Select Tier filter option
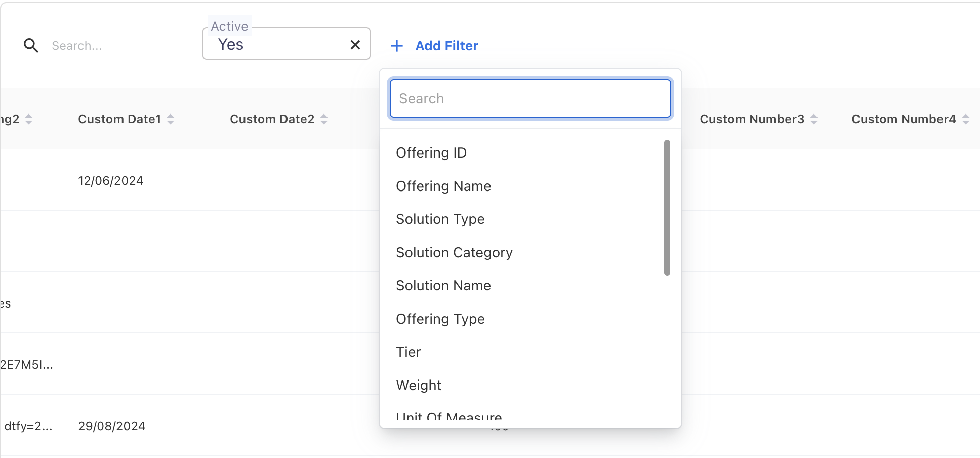This screenshot has height=458, width=980. (x=409, y=352)
